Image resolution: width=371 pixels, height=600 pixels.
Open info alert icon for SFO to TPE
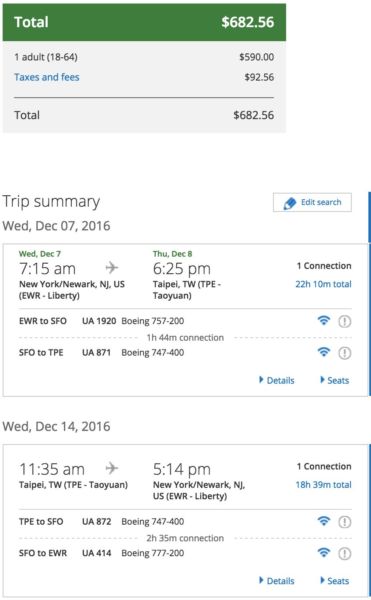[x=345, y=353]
